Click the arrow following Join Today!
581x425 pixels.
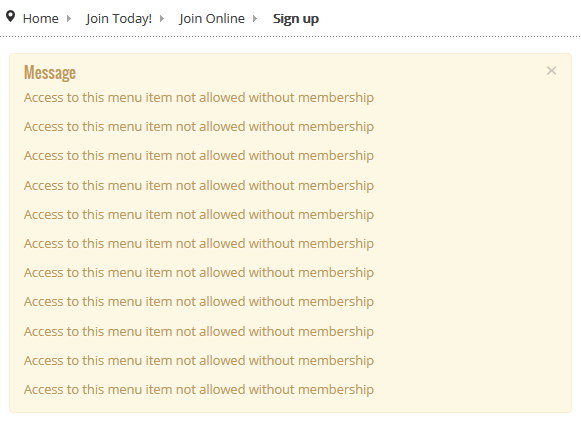(x=162, y=19)
